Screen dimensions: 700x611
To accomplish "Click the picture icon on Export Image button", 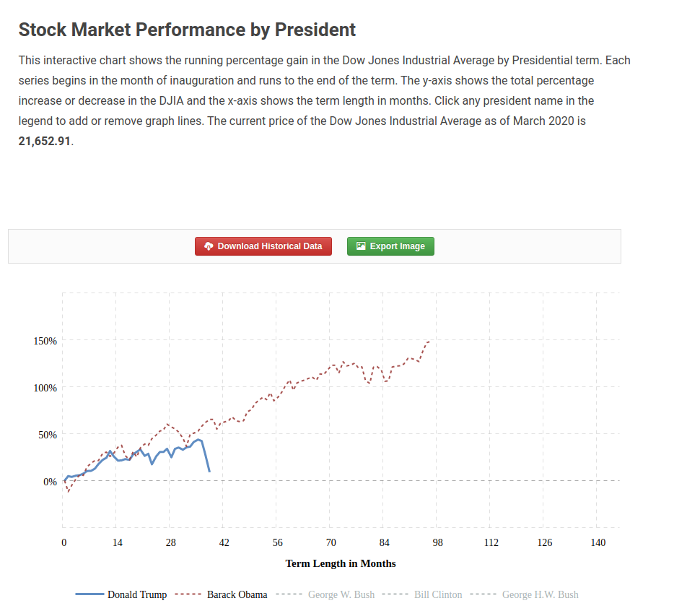I will (361, 246).
